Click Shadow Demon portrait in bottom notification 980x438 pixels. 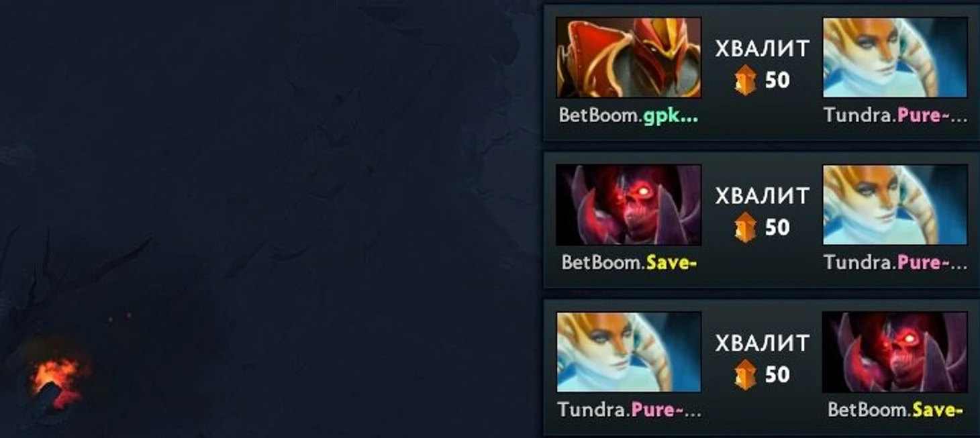click(x=895, y=352)
